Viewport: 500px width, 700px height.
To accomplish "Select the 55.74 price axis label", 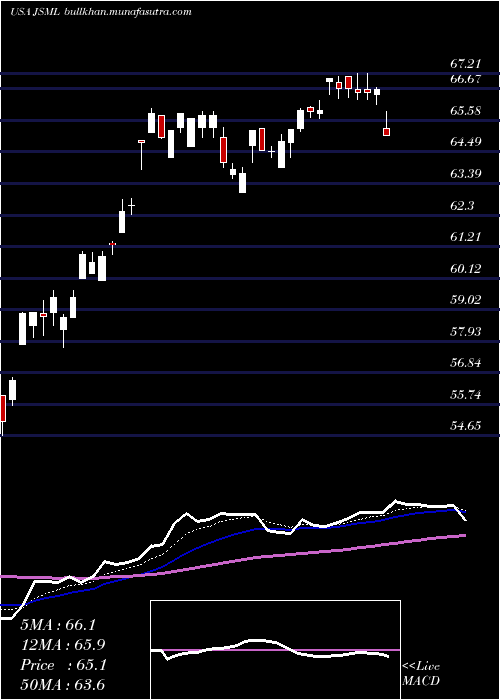I will click(465, 394).
